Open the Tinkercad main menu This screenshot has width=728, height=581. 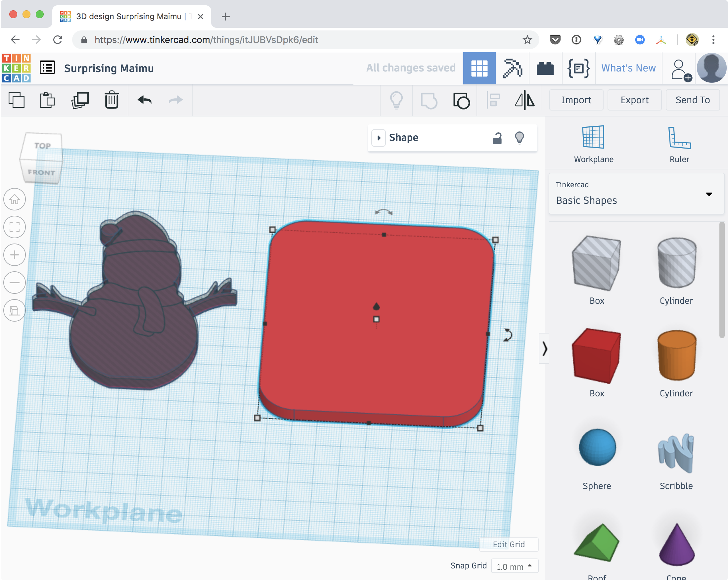point(47,67)
